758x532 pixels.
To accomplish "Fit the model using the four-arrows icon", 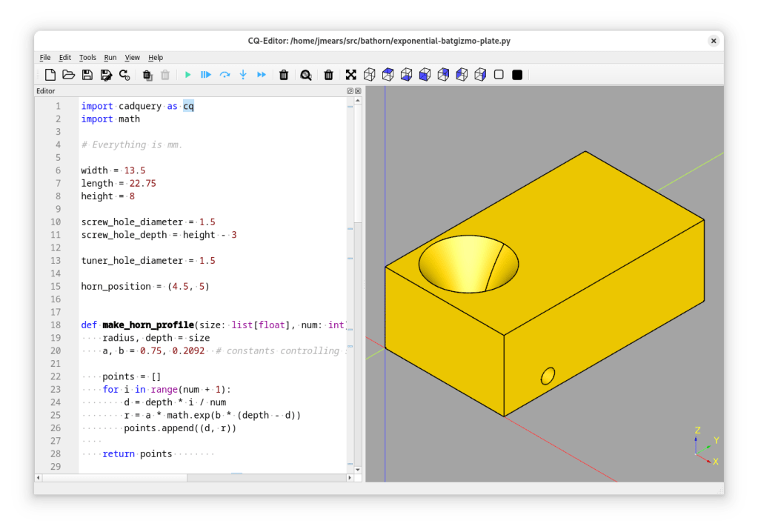I will tap(351, 75).
